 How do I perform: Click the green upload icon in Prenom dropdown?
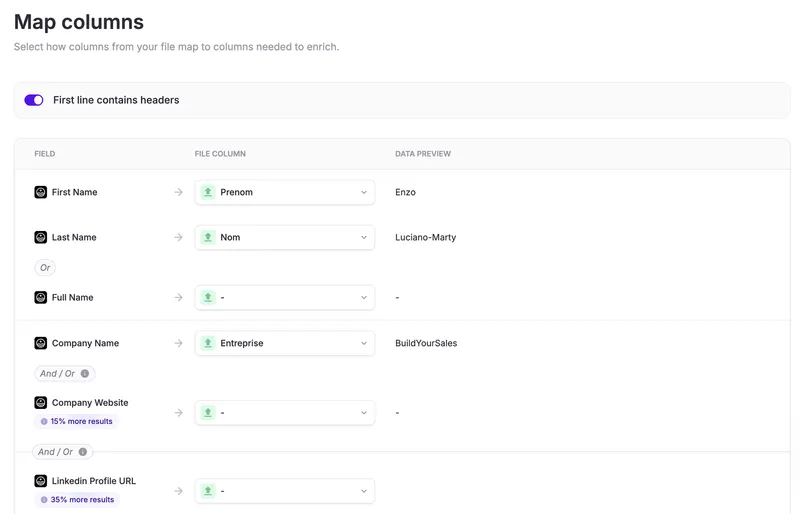pos(208,192)
